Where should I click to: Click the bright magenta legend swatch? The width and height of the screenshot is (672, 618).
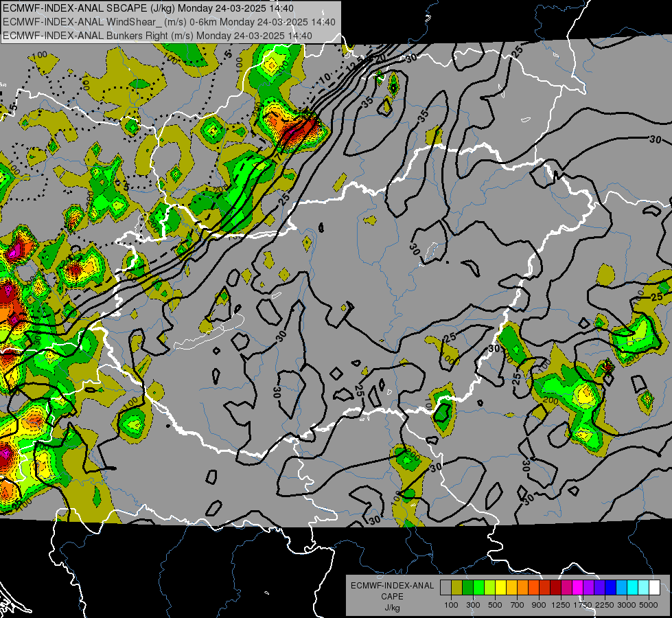[578, 588]
